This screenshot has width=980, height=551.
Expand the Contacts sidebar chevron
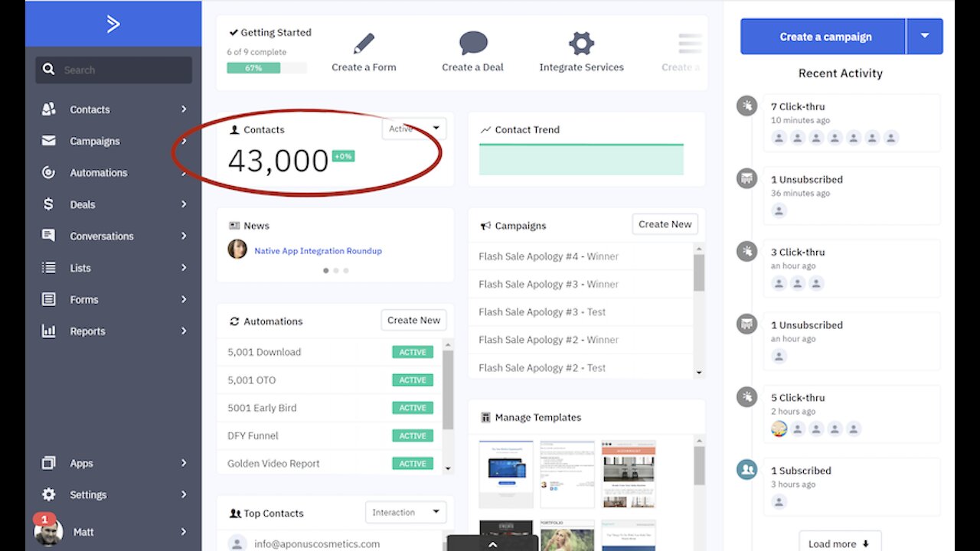[184, 109]
